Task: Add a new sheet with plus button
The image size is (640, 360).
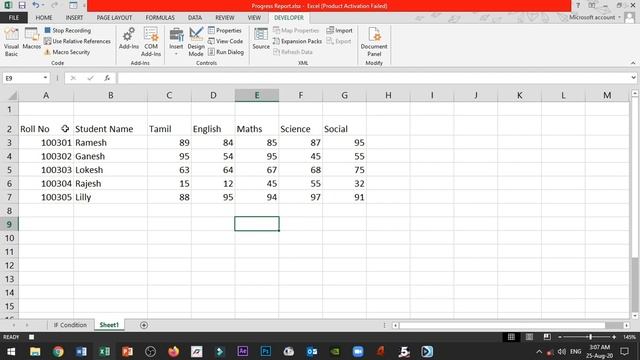Action: 144,325
